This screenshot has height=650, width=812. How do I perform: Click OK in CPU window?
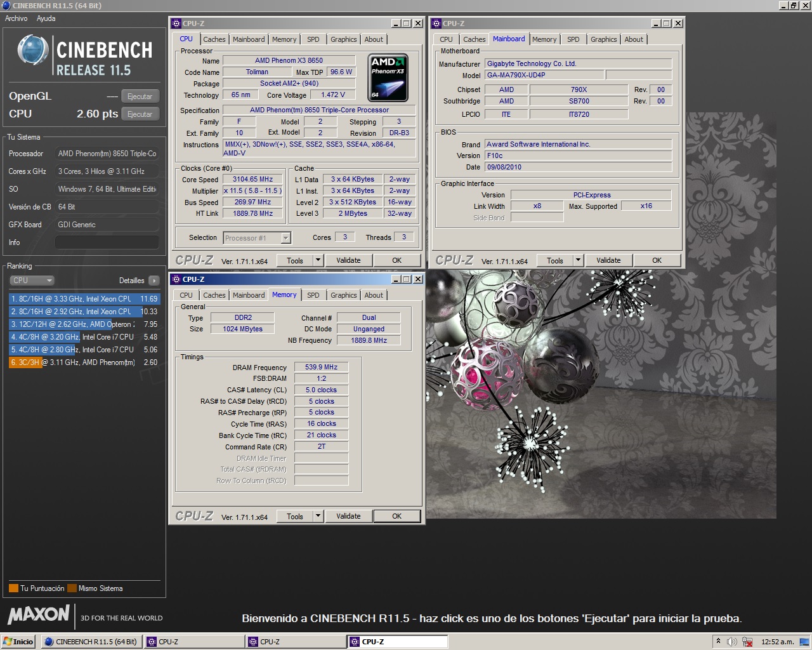(397, 260)
